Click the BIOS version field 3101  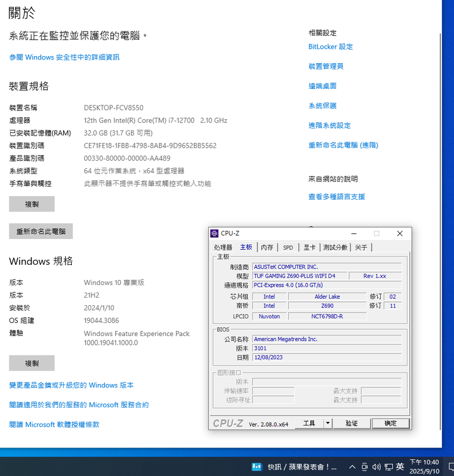point(327,348)
